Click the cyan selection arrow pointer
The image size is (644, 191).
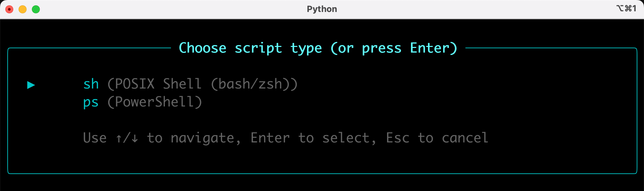[x=31, y=85]
